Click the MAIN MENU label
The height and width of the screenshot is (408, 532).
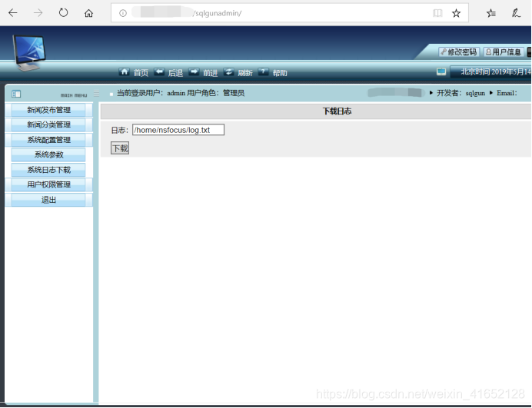74,95
